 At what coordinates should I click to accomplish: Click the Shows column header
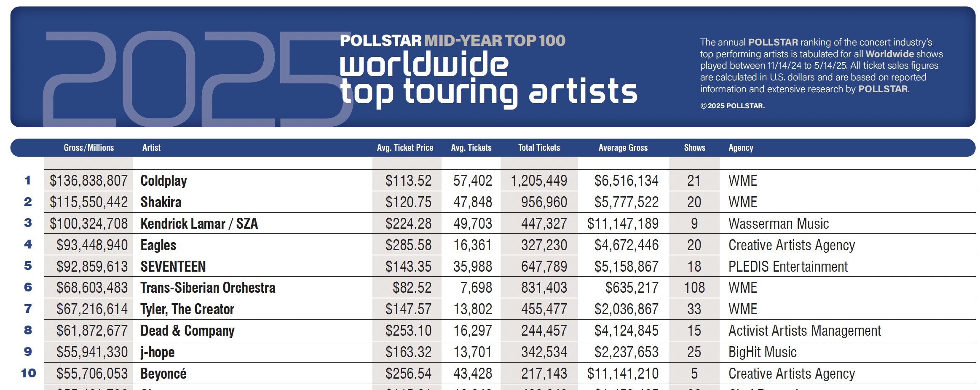pos(694,148)
